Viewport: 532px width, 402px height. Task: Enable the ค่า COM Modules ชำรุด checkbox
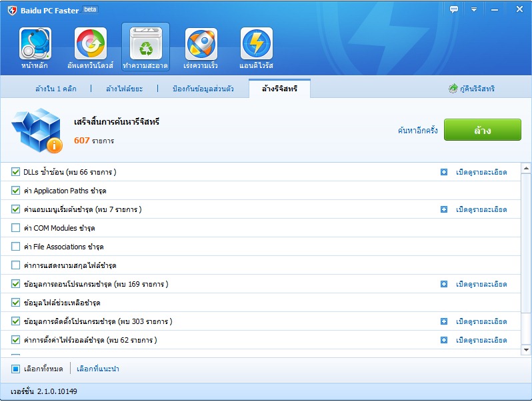pos(16,228)
